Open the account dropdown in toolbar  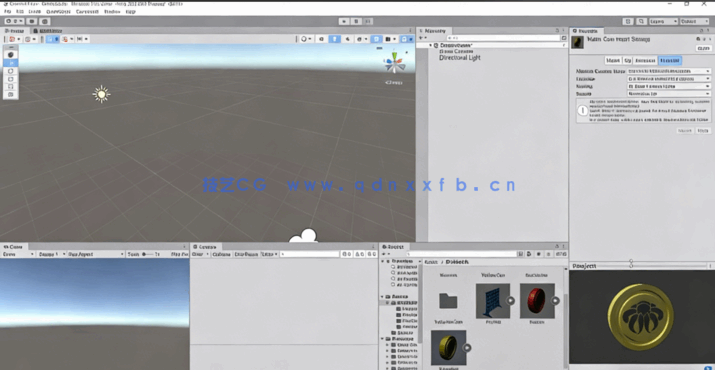click(x=14, y=21)
